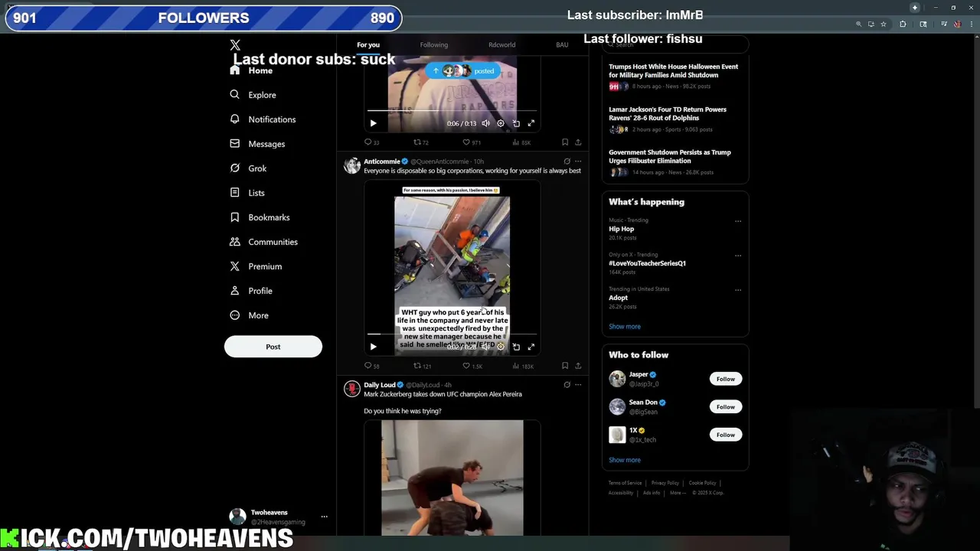980x551 pixels.
Task: Enter fullscreen on top video
Action: [x=531, y=123]
